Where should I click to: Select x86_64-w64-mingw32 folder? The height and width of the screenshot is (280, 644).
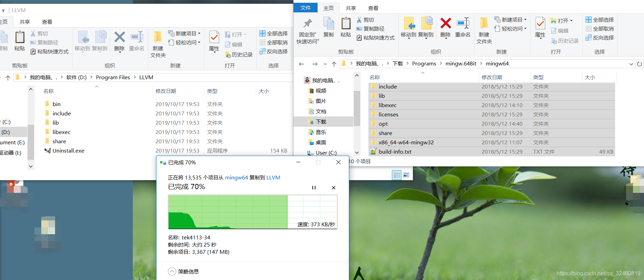492,143
